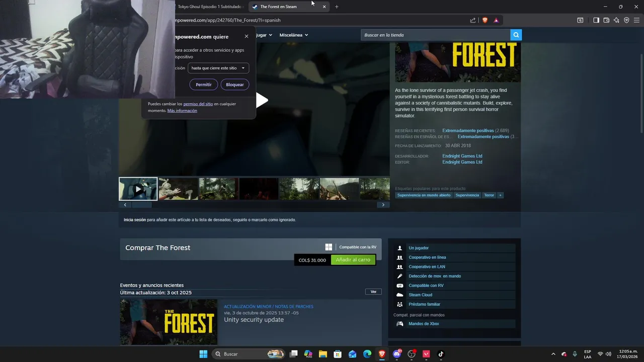
Task: Open Microsoft Store from taskbar
Action: [x=338, y=354]
